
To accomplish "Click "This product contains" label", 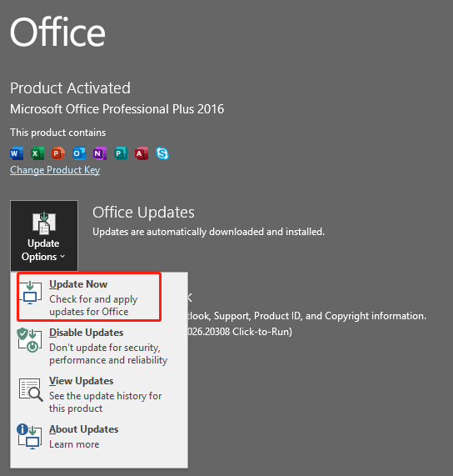I will click(x=58, y=133).
